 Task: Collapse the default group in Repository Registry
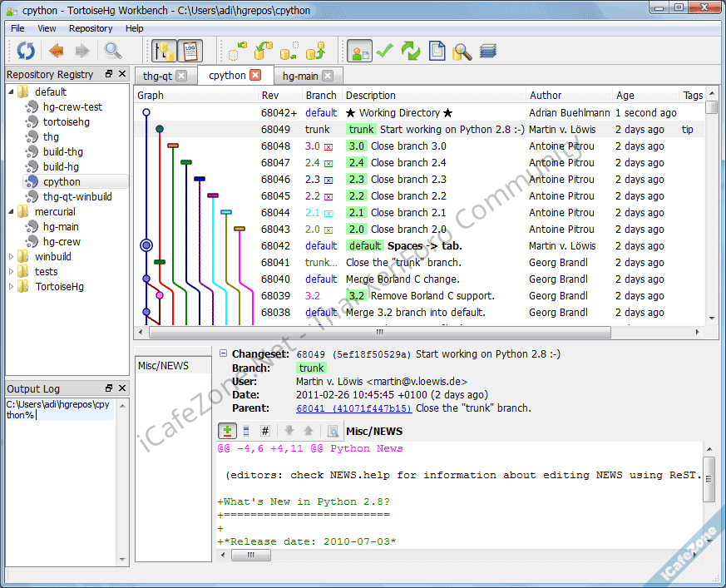12,92
